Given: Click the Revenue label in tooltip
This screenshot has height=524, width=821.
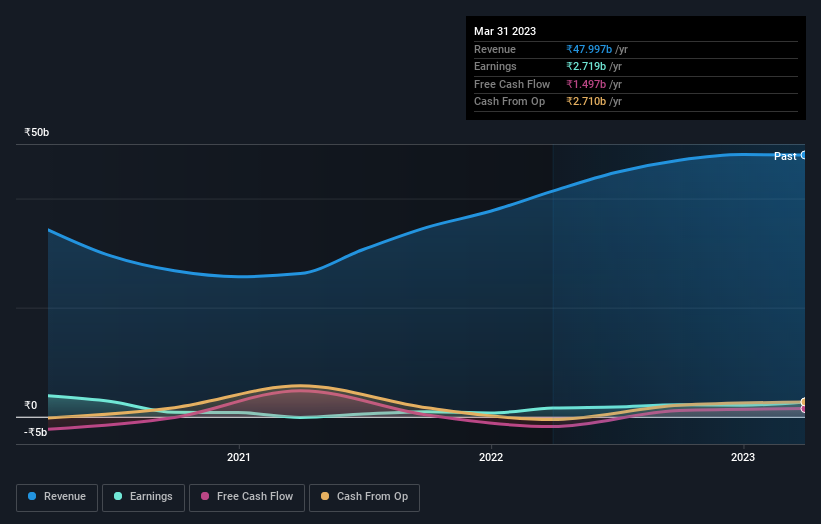Looking at the screenshot, I should [x=495, y=49].
